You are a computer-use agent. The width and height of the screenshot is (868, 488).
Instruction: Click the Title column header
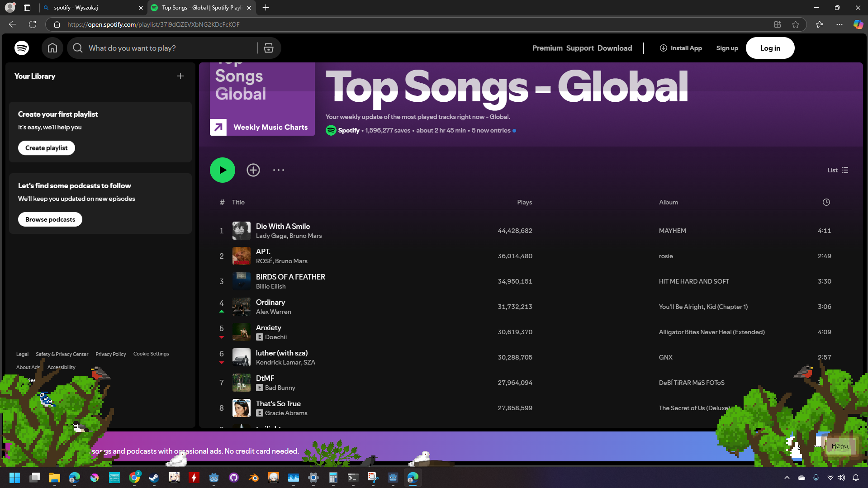pyautogui.click(x=238, y=202)
